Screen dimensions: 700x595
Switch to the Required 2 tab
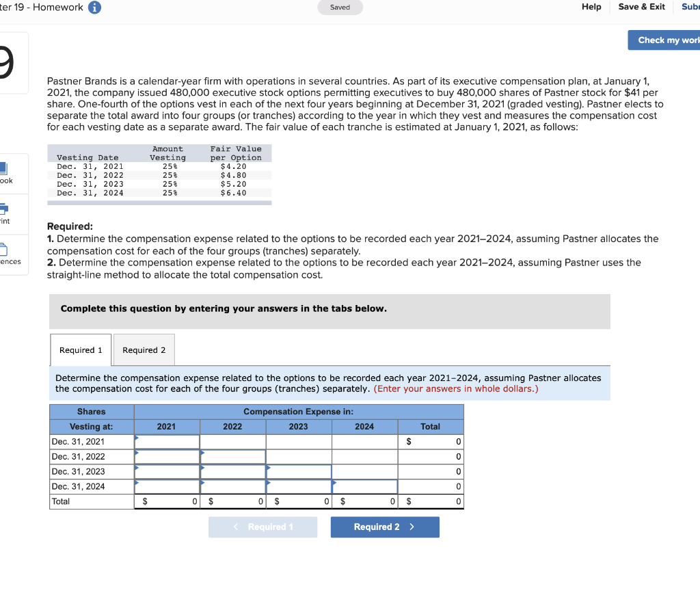[x=144, y=349]
